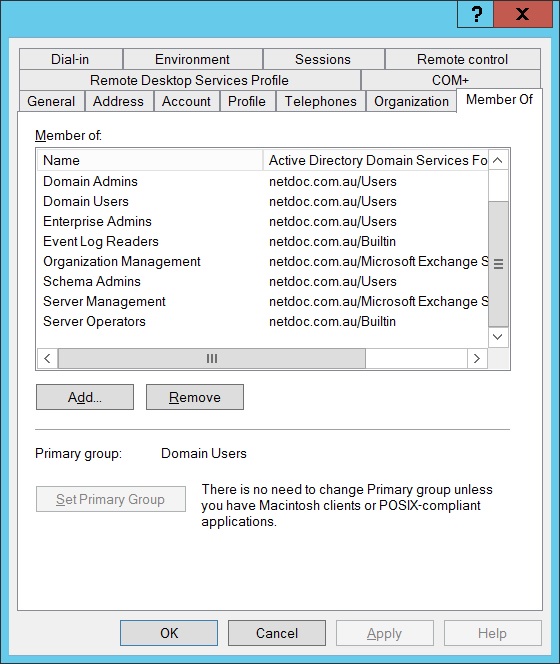Switch to the Dial-in tab
Image resolution: width=560 pixels, height=664 pixels.
click(x=70, y=59)
